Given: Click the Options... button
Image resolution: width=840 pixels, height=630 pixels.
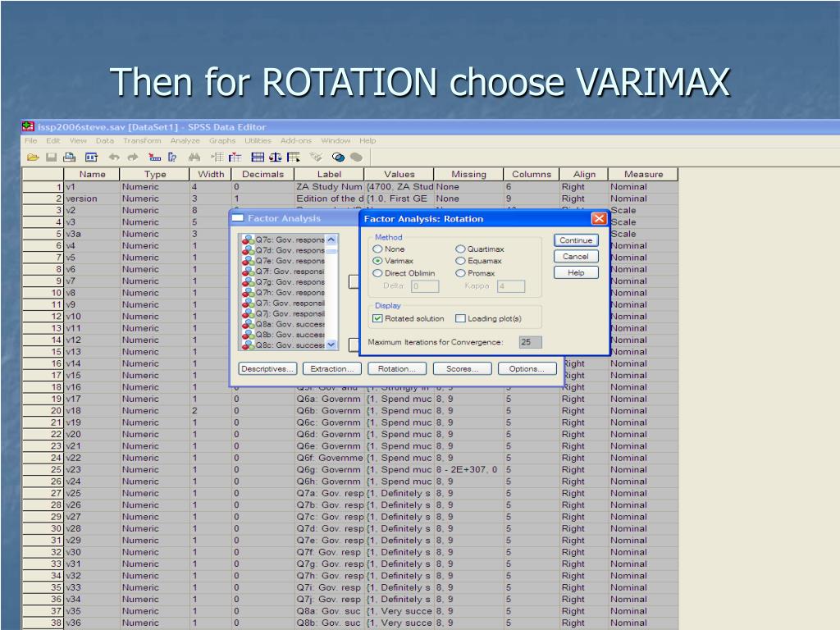Looking at the screenshot, I should [527, 368].
